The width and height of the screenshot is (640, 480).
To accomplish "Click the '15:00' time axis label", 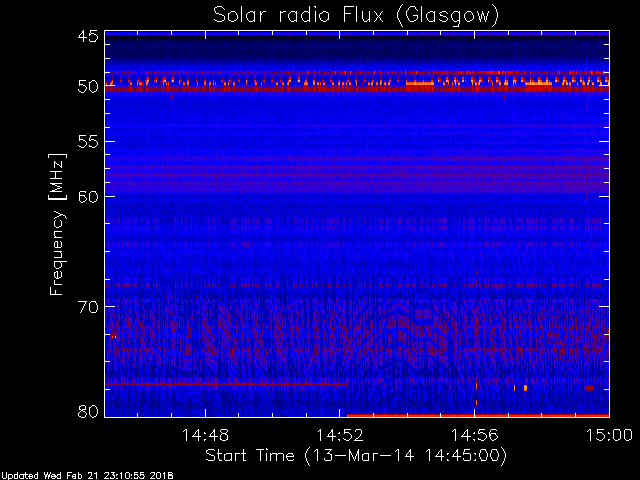I will pyautogui.click(x=609, y=435).
